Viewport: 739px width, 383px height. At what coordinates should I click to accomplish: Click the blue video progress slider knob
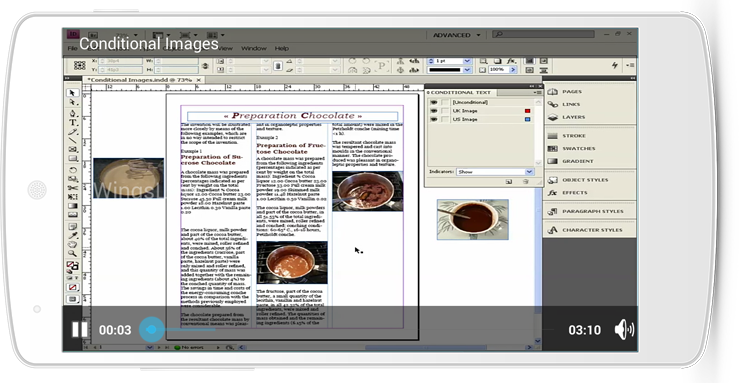tap(151, 330)
